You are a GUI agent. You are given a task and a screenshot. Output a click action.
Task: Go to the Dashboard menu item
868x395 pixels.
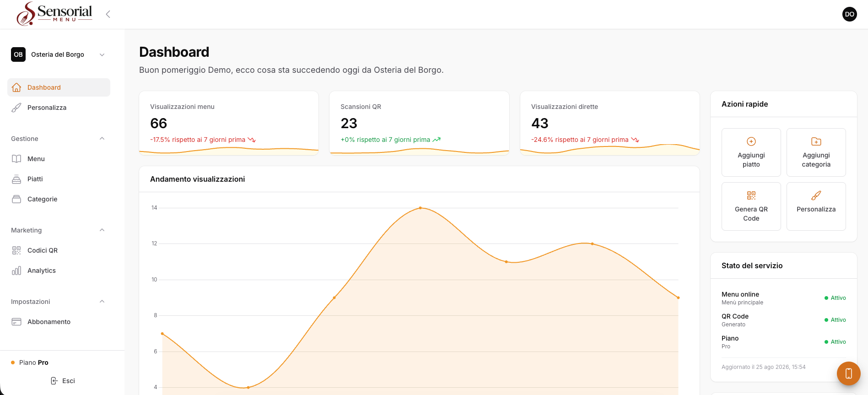tap(59, 87)
